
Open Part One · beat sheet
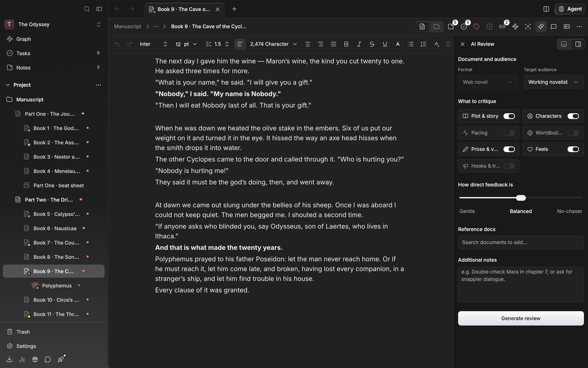[x=59, y=185]
